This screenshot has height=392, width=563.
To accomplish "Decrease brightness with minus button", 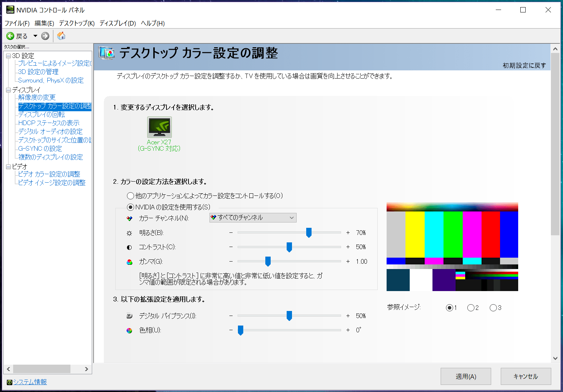I will [x=231, y=232].
